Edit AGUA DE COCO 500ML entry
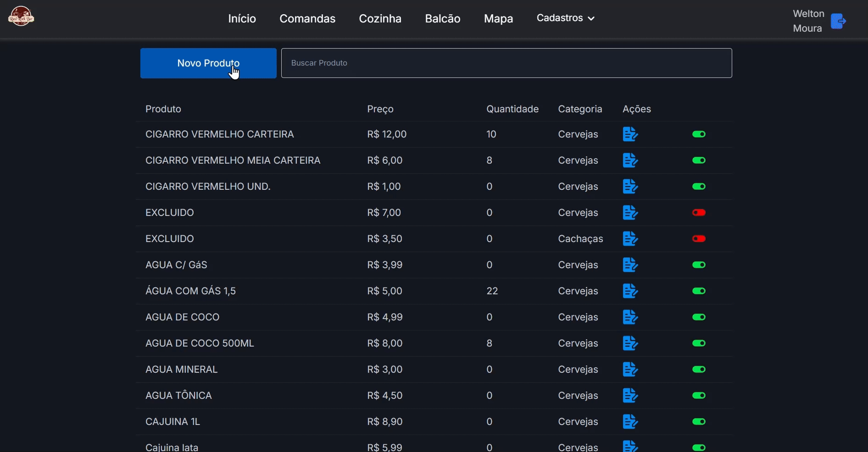 pos(630,343)
